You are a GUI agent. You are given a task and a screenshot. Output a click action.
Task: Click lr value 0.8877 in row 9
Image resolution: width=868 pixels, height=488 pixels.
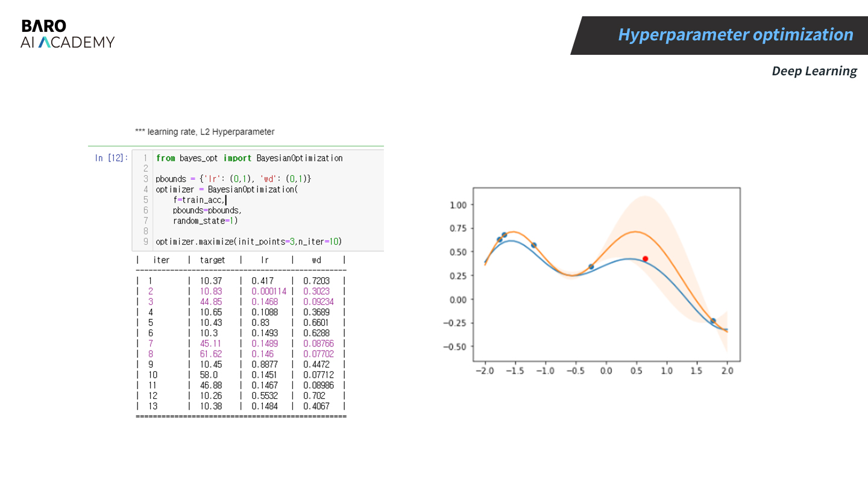click(x=265, y=364)
